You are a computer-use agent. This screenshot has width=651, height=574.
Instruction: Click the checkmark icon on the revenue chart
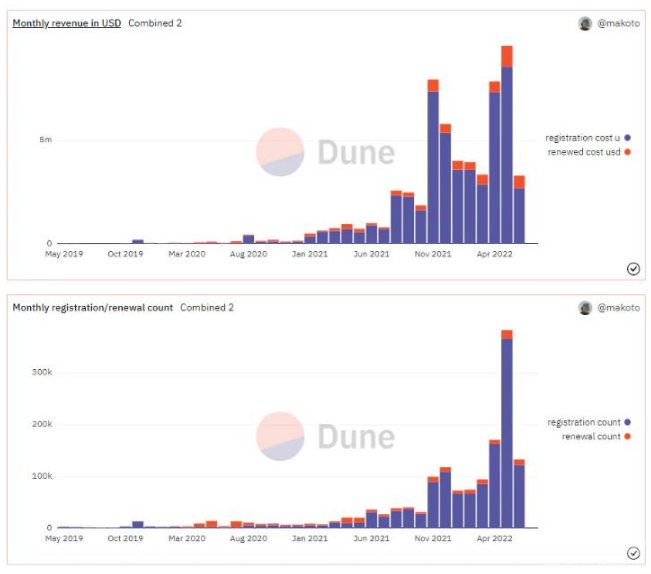click(633, 268)
